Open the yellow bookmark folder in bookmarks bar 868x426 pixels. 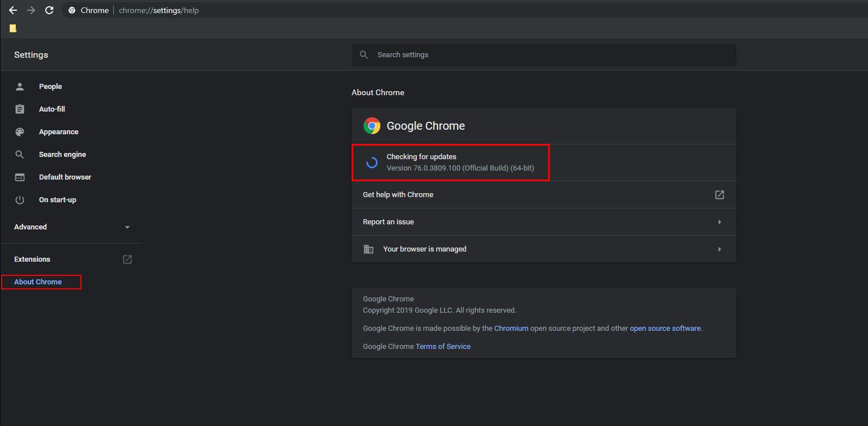[x=13, y=28]
